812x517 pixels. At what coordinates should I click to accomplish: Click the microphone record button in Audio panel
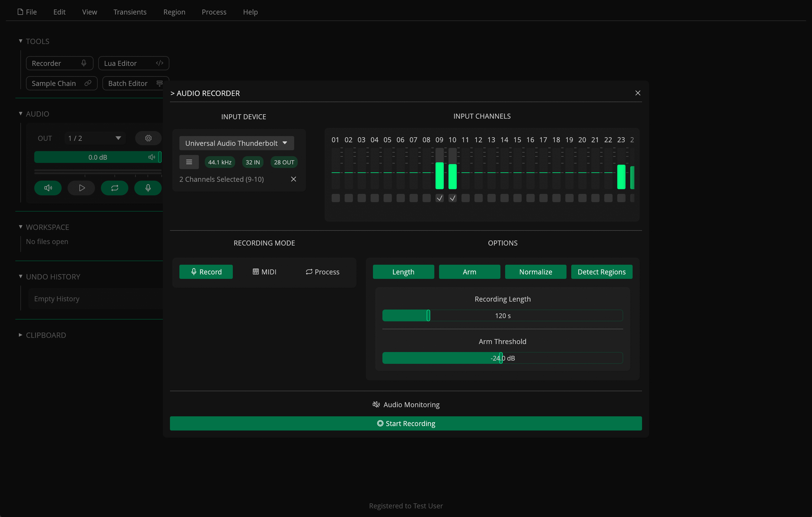pos(148,188)
